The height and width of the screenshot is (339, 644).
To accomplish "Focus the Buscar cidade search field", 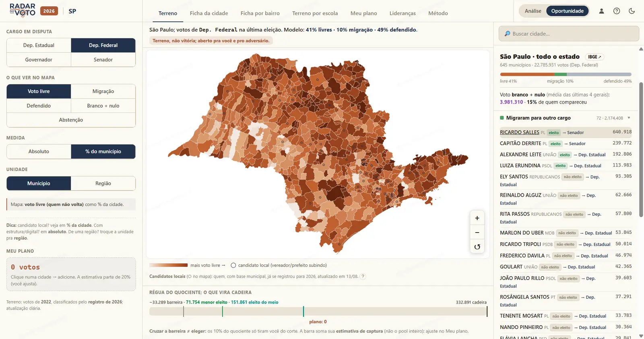I will point(569,34).
